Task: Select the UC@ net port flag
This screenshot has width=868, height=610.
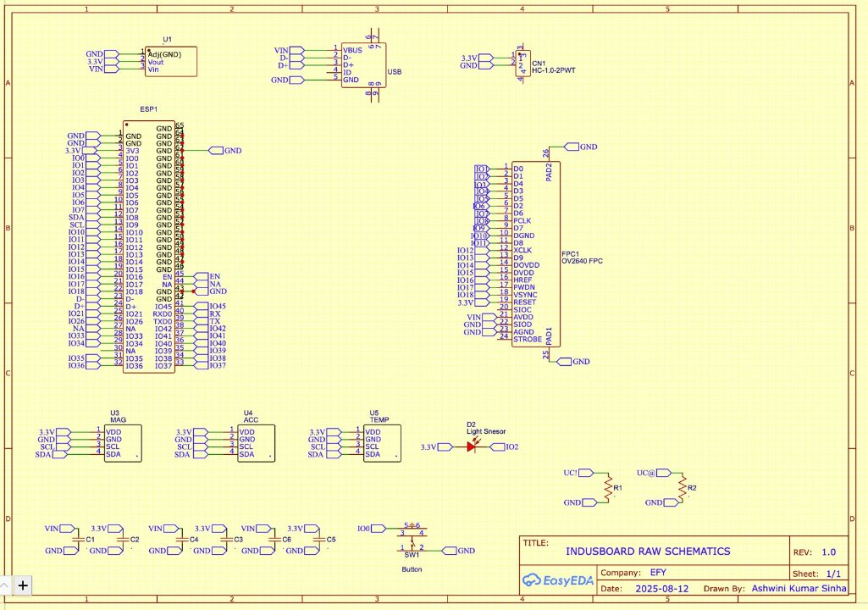Action: [x=654, y=473]
